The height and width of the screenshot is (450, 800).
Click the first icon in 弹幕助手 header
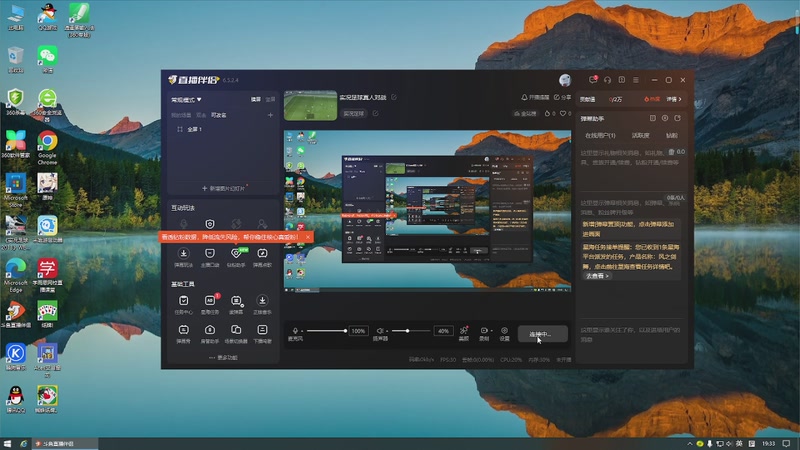tap(653, 118)
